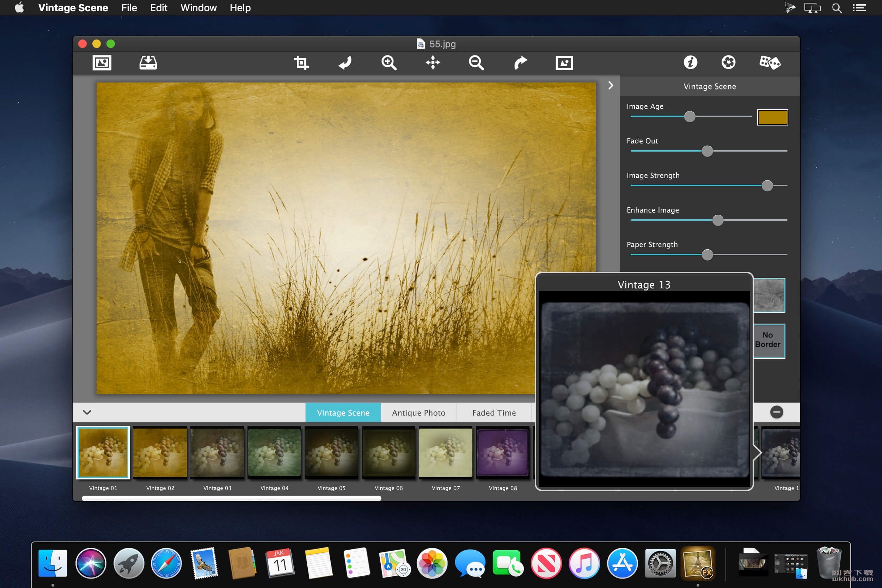This screenshot has height=588, width=882.
Task: Switch to the Faded Time tab
Action: tap(494, 412)
